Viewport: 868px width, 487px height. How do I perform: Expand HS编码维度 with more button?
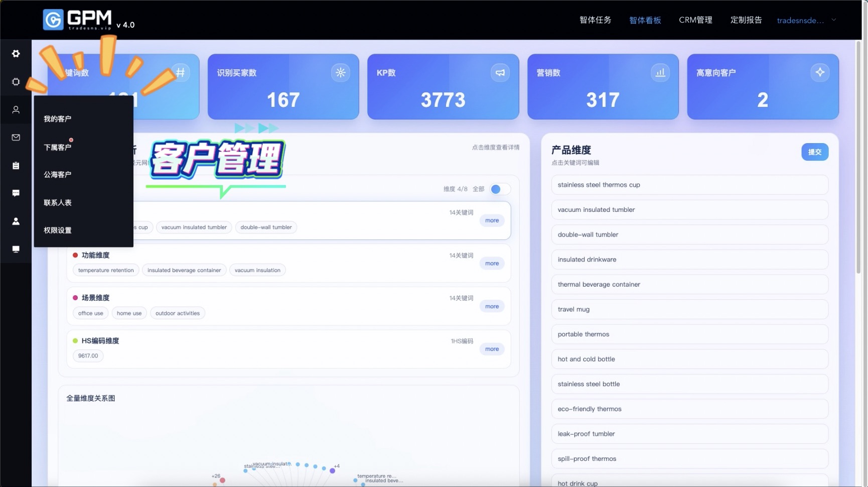click(492, 349)
